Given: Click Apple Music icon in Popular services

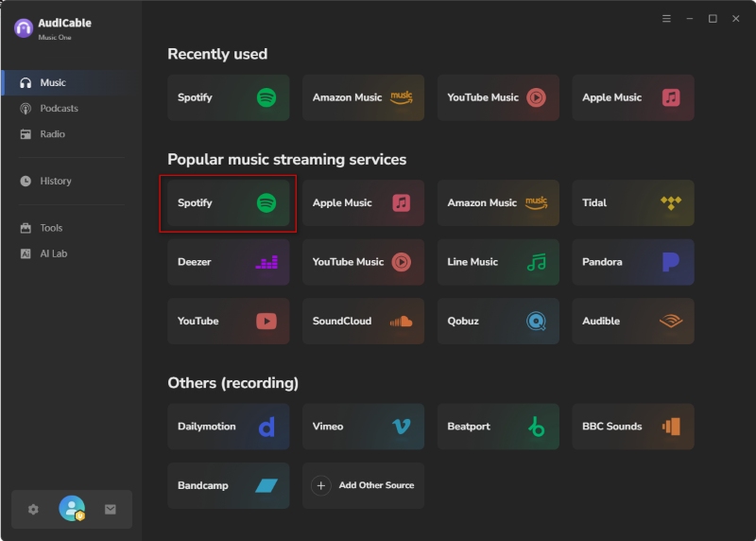Looking at the screenshot, I should point(401,202).
